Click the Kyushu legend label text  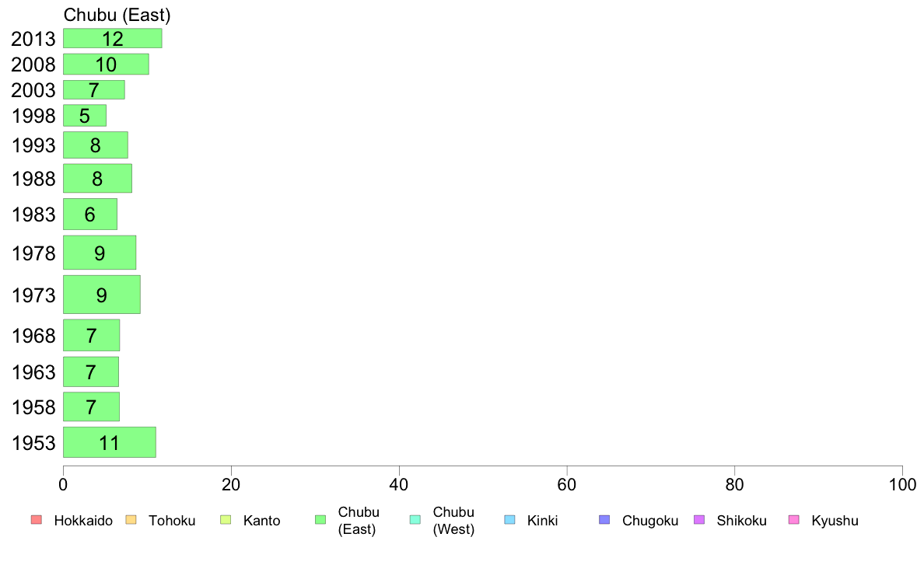click(x=835, y=521)
